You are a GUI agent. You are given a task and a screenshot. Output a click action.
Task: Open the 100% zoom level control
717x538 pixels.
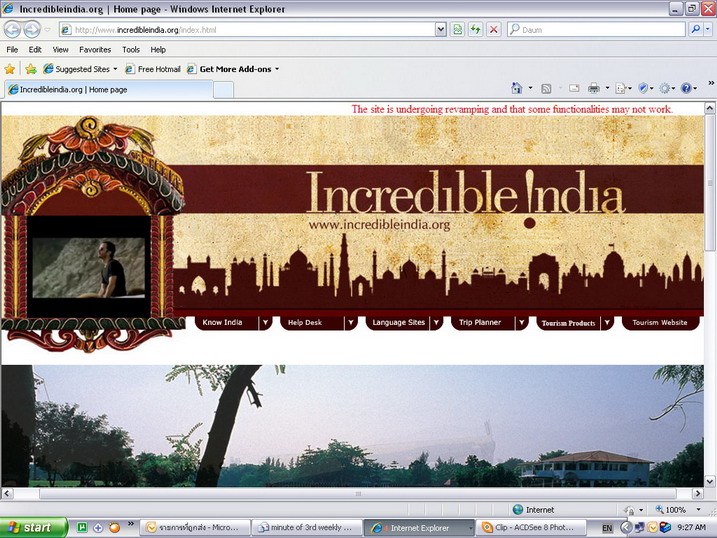coord(678,509)
